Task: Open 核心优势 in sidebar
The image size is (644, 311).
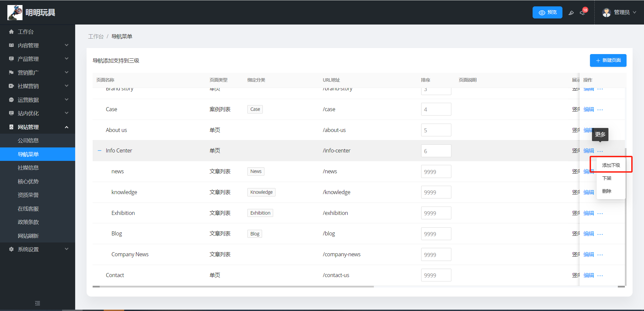Action: [38, 181]
